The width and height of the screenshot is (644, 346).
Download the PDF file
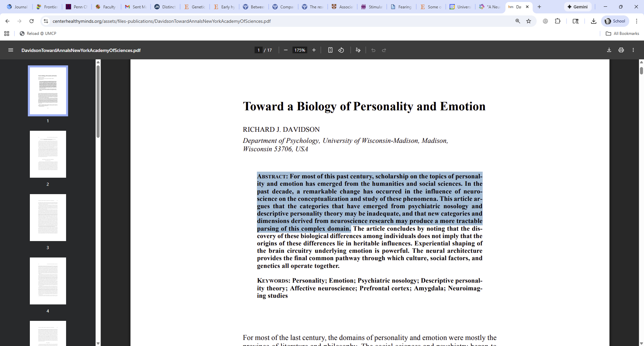point(609,50)
